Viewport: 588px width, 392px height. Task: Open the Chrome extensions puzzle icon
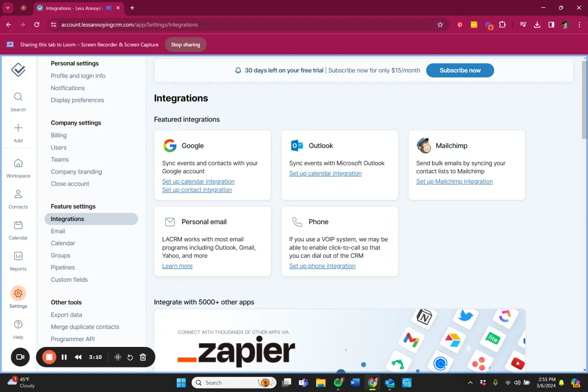502,24
